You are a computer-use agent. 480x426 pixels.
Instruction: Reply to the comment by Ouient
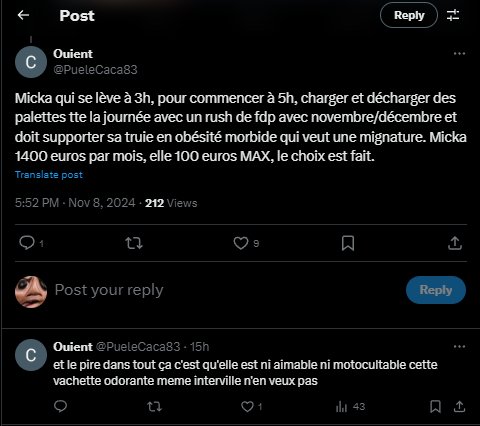pyautogui.click(x=61, y=406)
